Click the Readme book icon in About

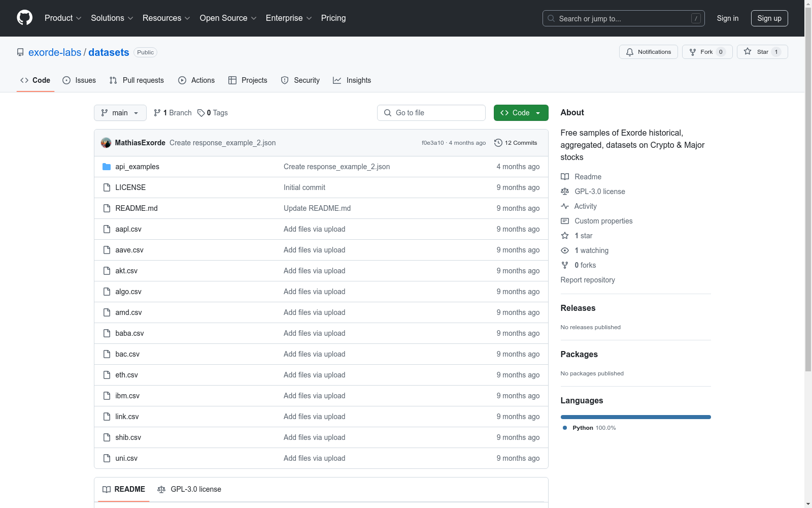[x=565, y=177]
